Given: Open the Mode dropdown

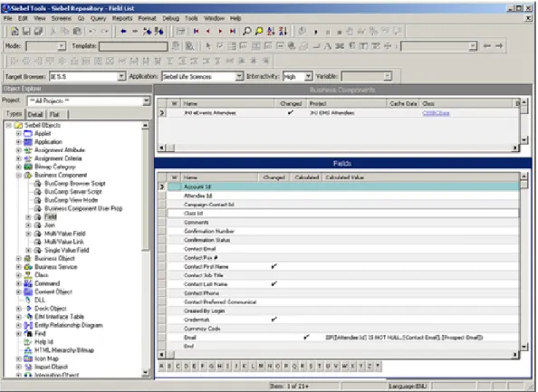Looking at the screenshot, I should [x=62, y=46].
